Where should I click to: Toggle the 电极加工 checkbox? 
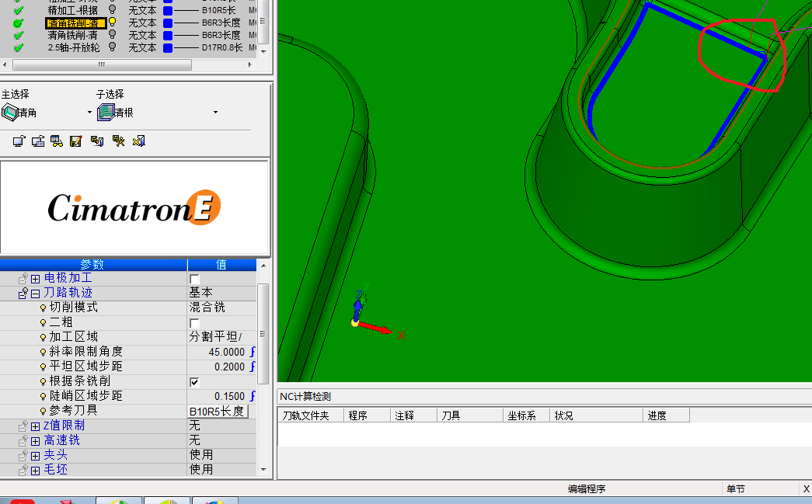pos(194,279)
